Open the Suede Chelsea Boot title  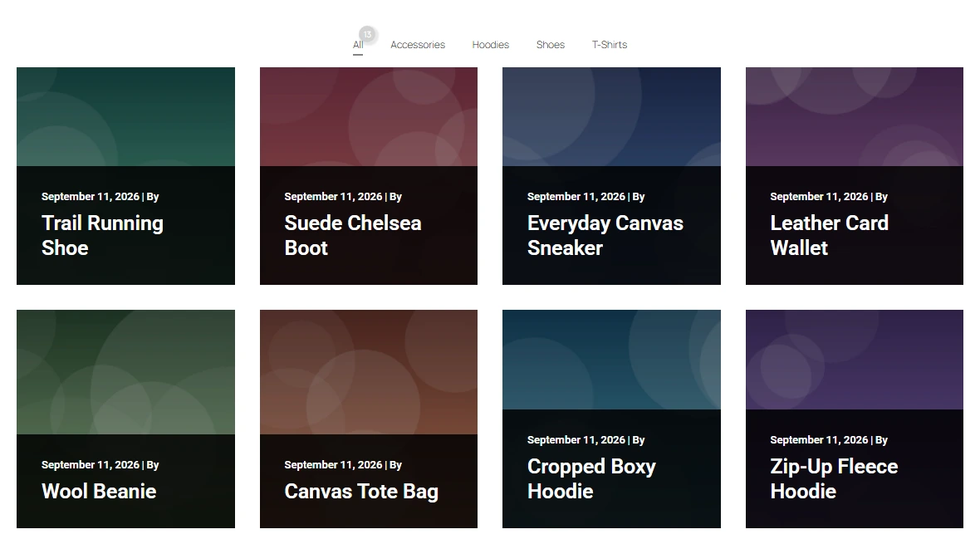tap(352, 235)
